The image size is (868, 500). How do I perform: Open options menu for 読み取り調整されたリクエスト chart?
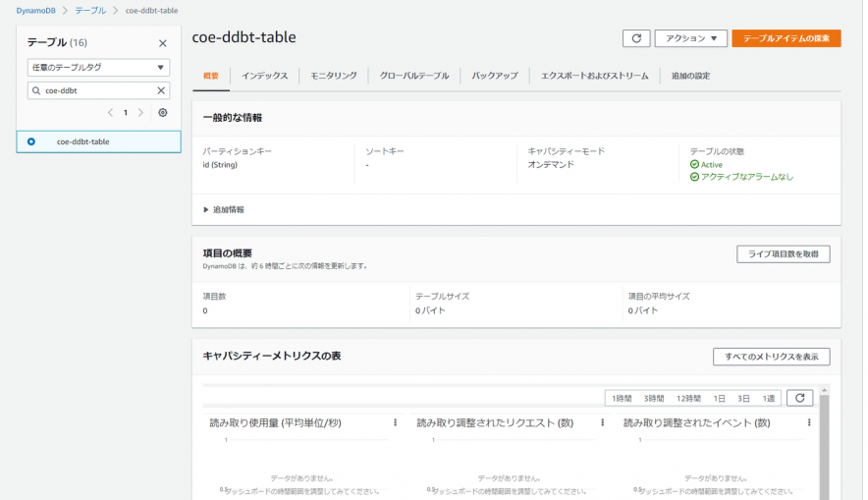tap(602, 422)
